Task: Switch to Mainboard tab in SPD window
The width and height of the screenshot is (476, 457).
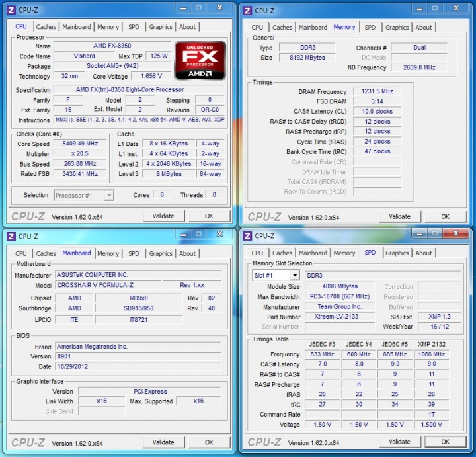Action: (313, 253)
